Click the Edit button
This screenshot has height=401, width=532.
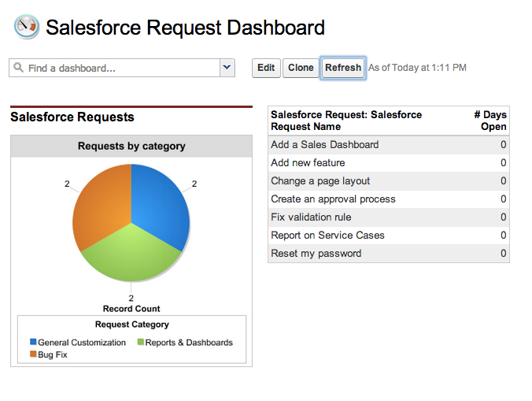266,68
